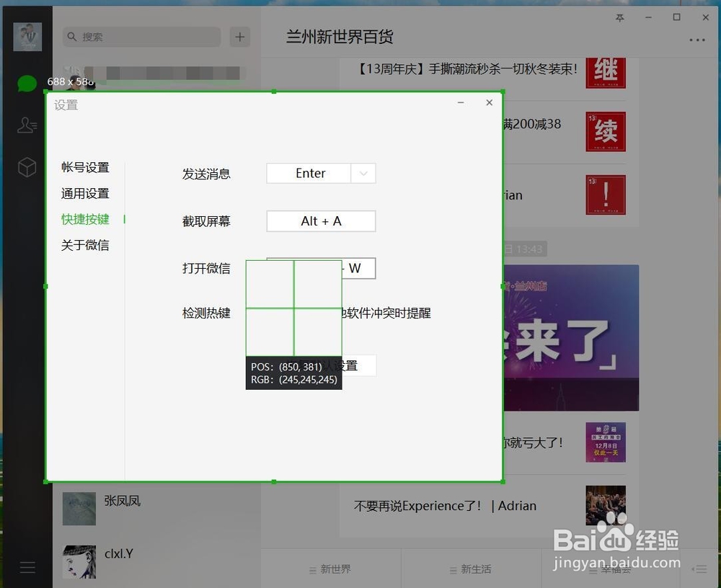
Task: Switch to the 通用设置 settings tab
Action: (85, 193)
